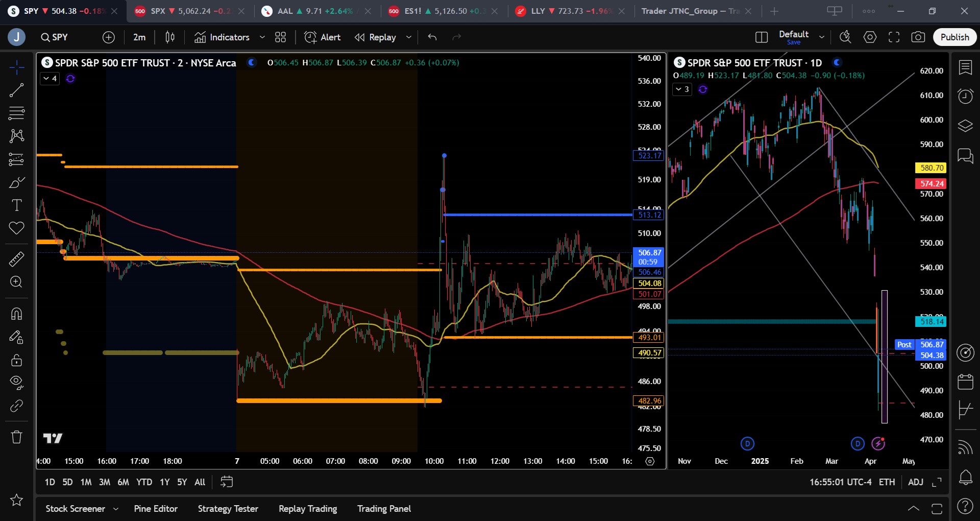Add symbol to compare with plus icon
The width and height of the screenshot is (980, 521).
pos(109,37)
